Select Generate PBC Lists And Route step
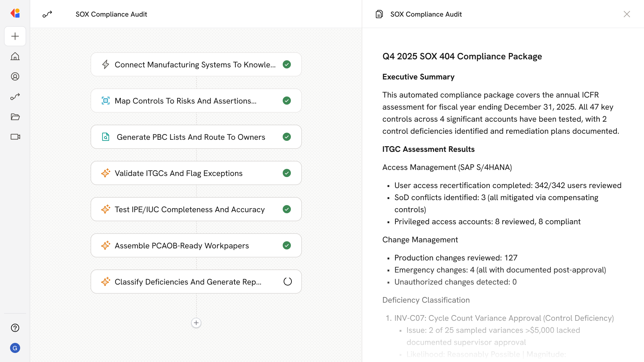 tap(191, 137)
